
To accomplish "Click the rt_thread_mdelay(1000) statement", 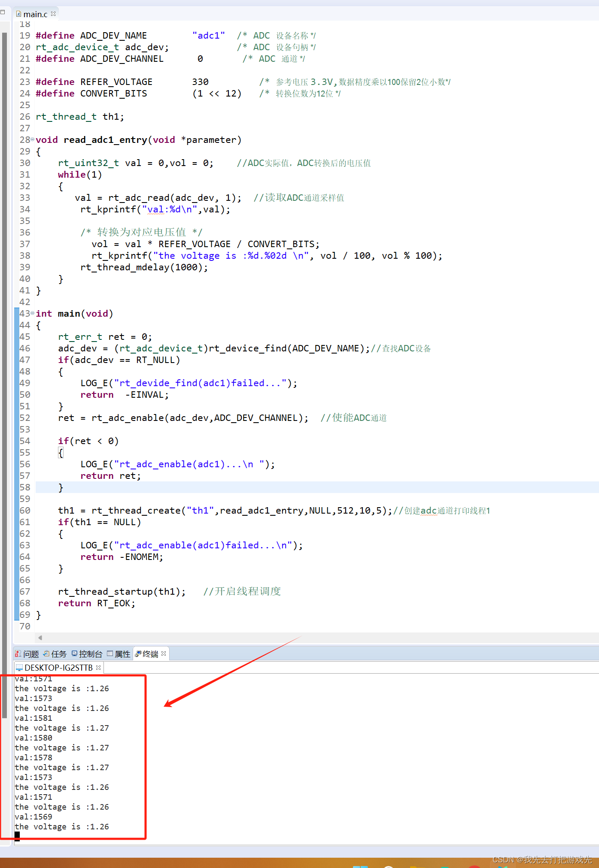I will (x=144, y=267).
